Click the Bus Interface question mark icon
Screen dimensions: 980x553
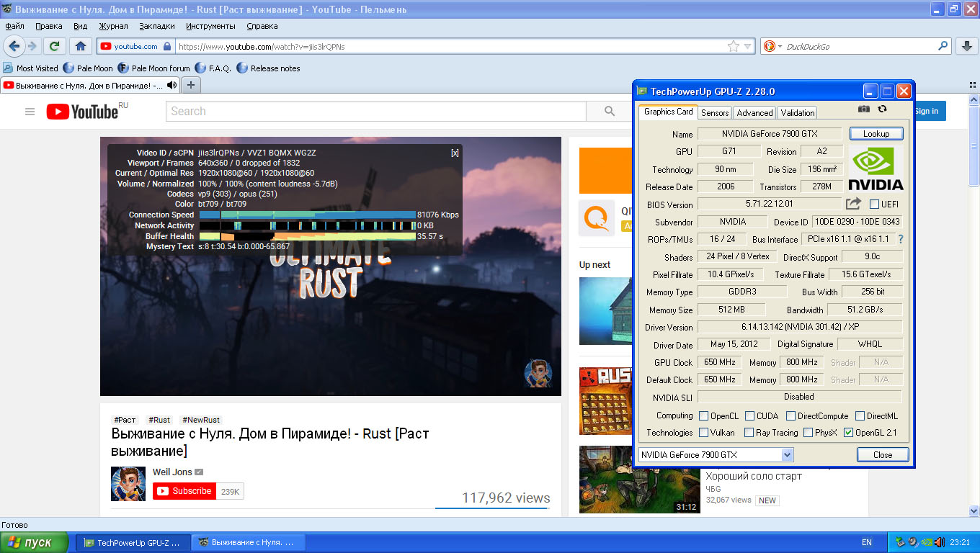[900, 239]
